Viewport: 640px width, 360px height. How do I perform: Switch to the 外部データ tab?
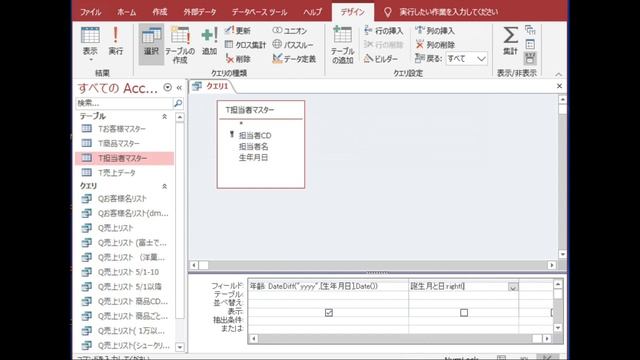tap(200, 12)
